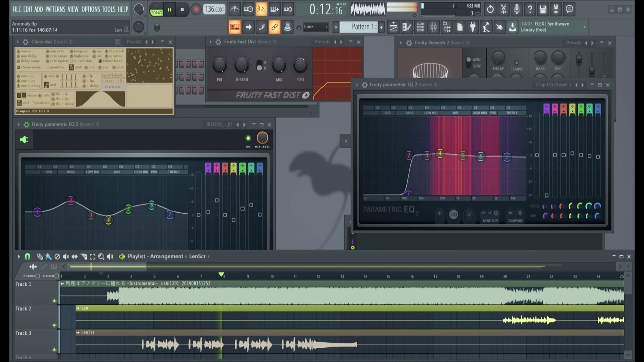Open the Piano roll view icon
Viewport: 644px width, 362px height.
point(407,27)
